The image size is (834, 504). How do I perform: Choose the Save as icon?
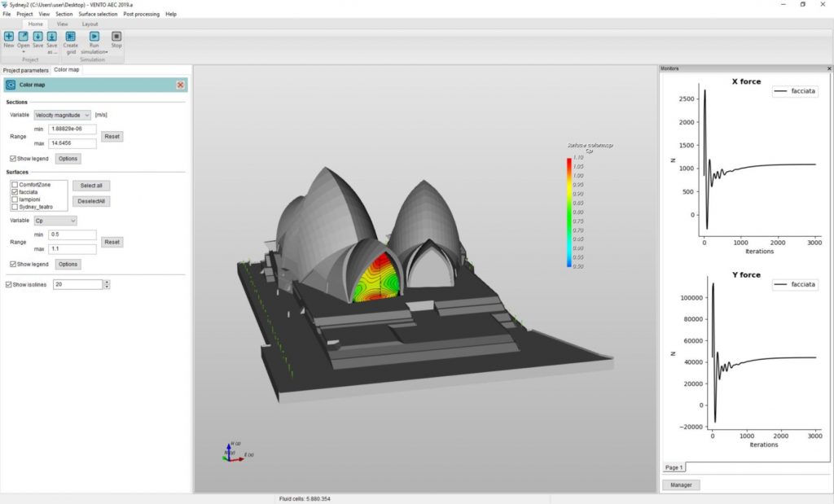(51, 36)
